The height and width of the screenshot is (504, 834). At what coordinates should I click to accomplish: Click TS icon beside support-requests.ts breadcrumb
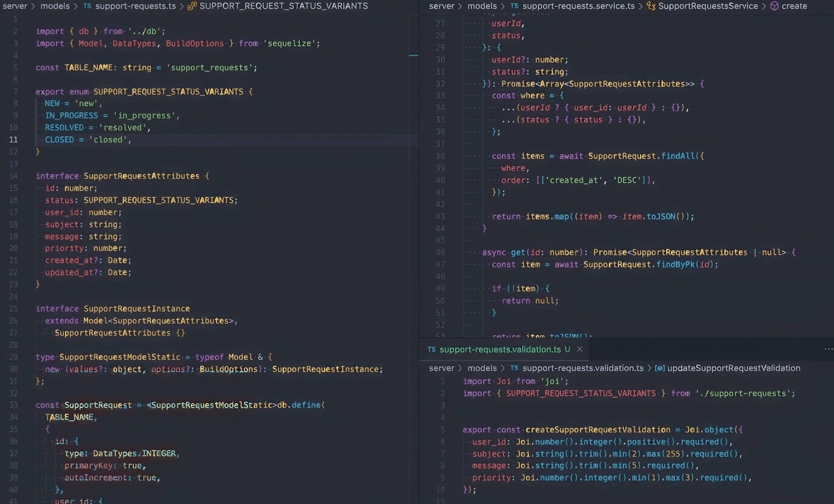pos(87,6)
